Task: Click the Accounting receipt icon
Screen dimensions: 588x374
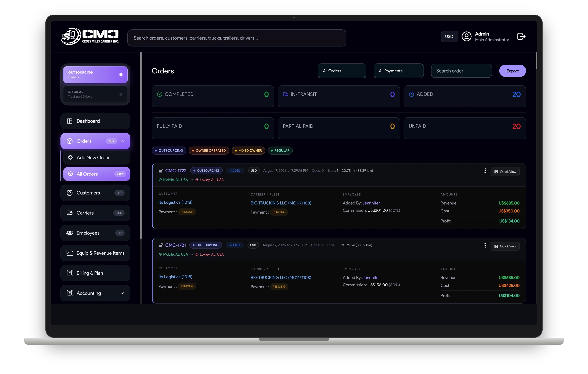Action: [x=70, y=293]
